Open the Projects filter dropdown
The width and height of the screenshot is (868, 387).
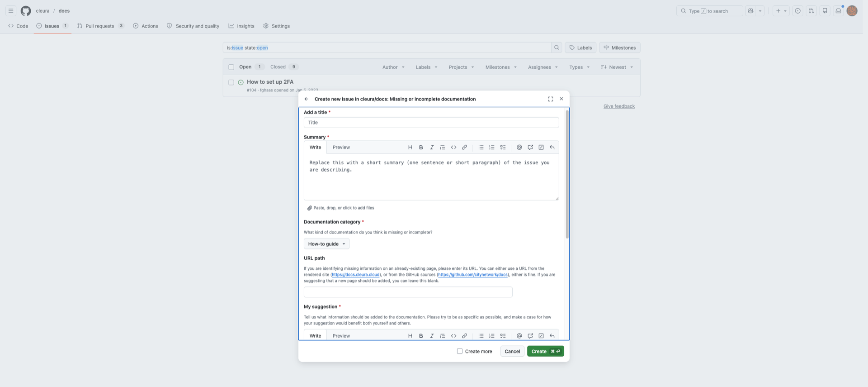click(x=461, y=67)
